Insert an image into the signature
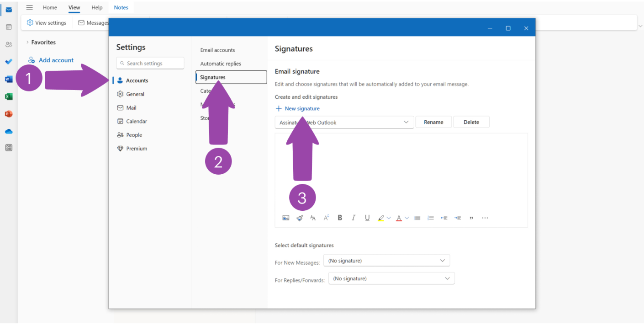Screen dimensions: 644x326 285,218
